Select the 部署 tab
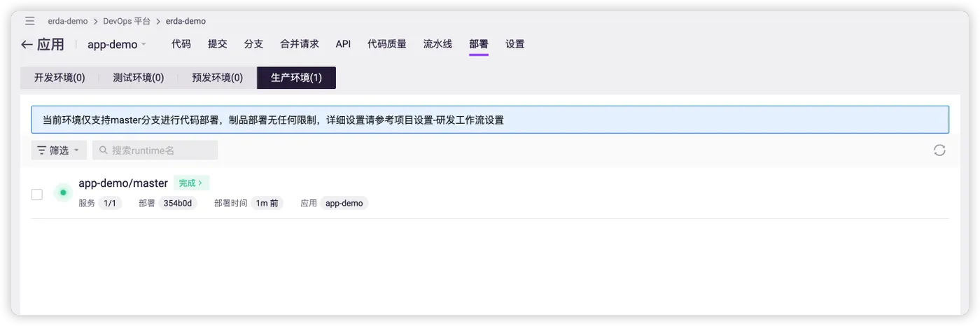Image resolution: width=980 pixels, height=326 pixels. (479, 44)
